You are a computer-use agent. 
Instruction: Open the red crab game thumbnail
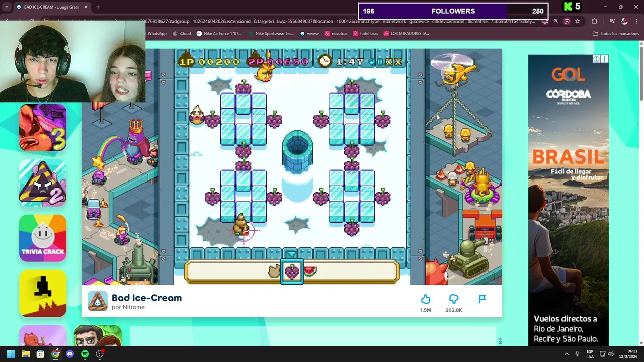(x=43, y=127)
